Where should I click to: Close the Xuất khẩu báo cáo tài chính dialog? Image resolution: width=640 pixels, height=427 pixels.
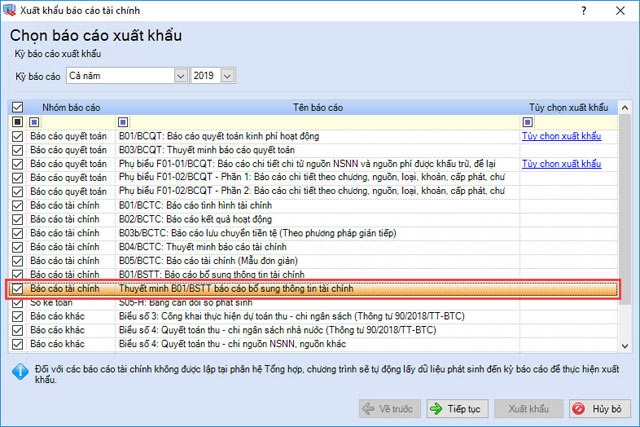(620, 11)
